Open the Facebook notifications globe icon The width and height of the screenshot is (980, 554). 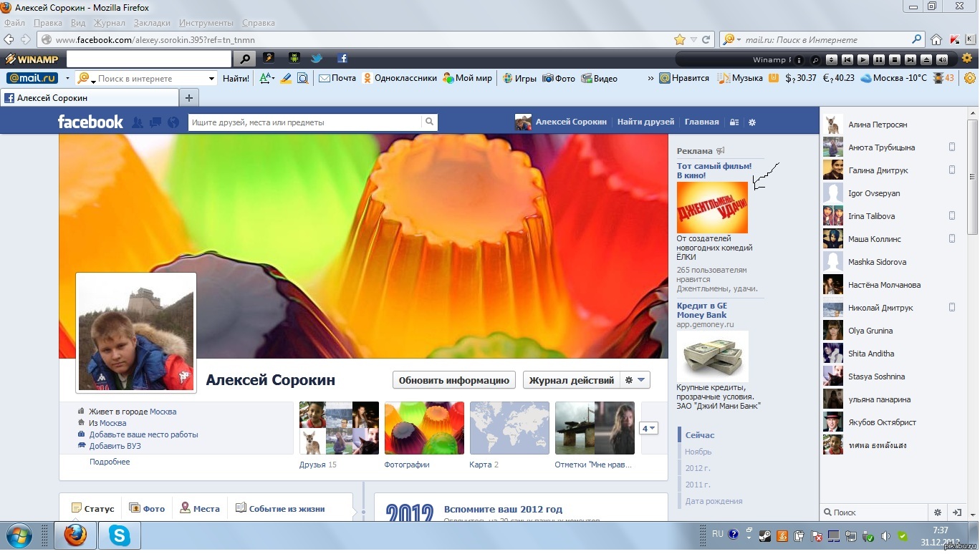[x=173, y=122]
